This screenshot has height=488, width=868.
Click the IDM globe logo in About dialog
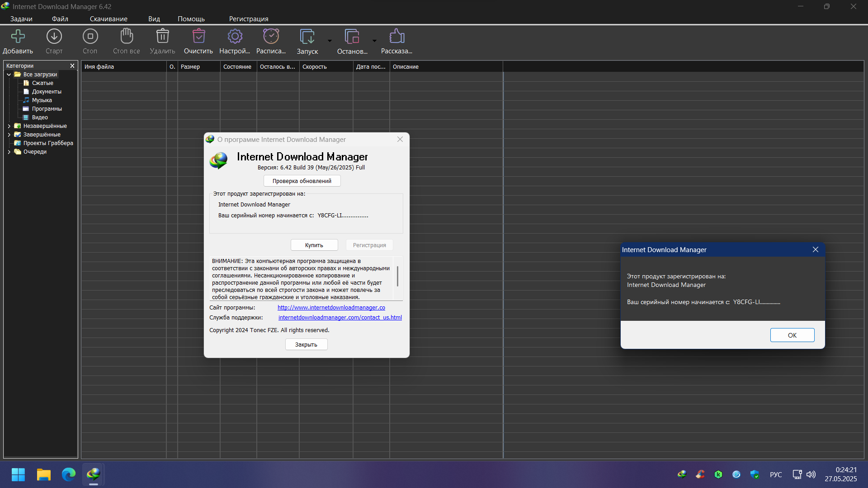click(x=219, y=160)
